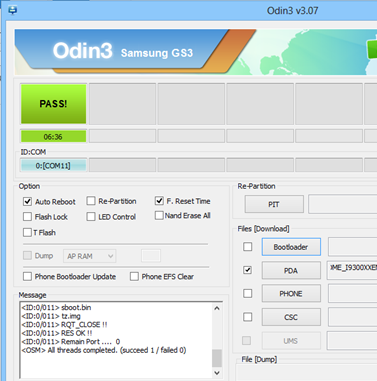The image size is (377, 381).
Task: Click the 'RES OK !!' log line
Action: pyautogui.click(x=57, y=333)
